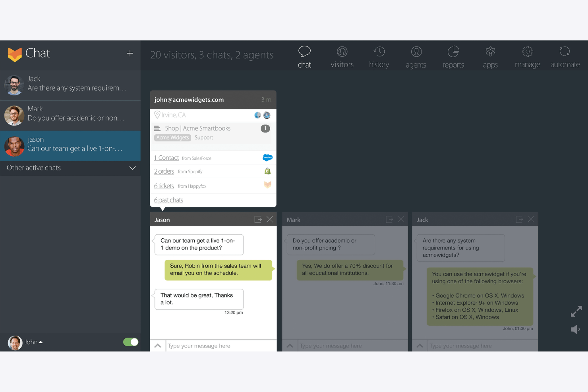Click the Happyfox icon beside 6 tickets
This screenshot has height=392, width=588.
pyautogui.click(x=267, y=185)
